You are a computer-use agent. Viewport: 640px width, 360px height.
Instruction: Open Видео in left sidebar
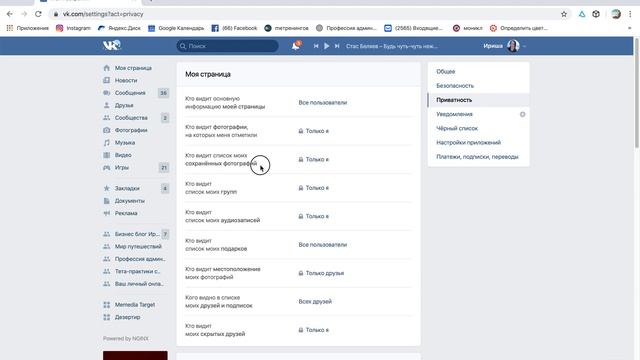(123, 155)
